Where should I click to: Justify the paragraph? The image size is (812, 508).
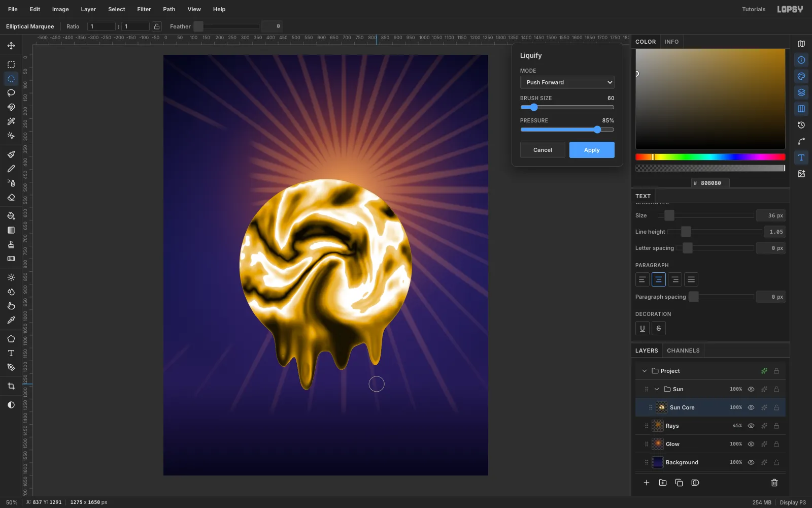[691, 279]
